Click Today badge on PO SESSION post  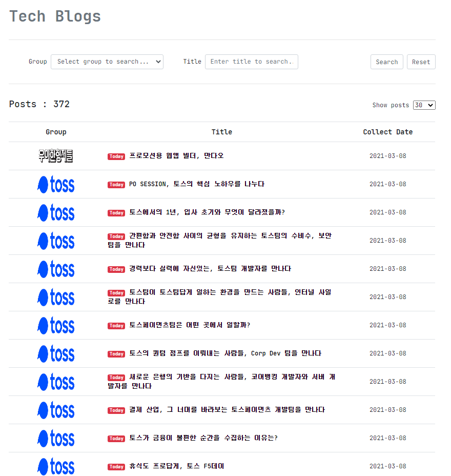(x=116, y=185)
